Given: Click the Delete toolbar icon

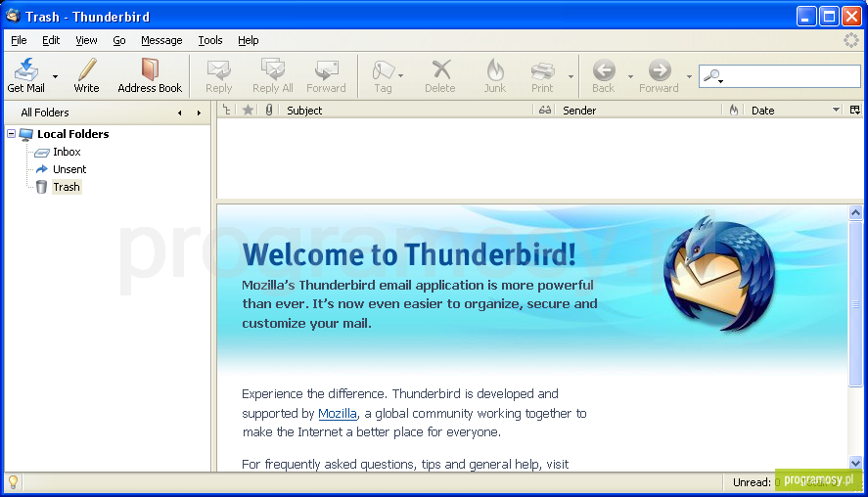Looking at the screenshot, I should [x=440, y=70].
